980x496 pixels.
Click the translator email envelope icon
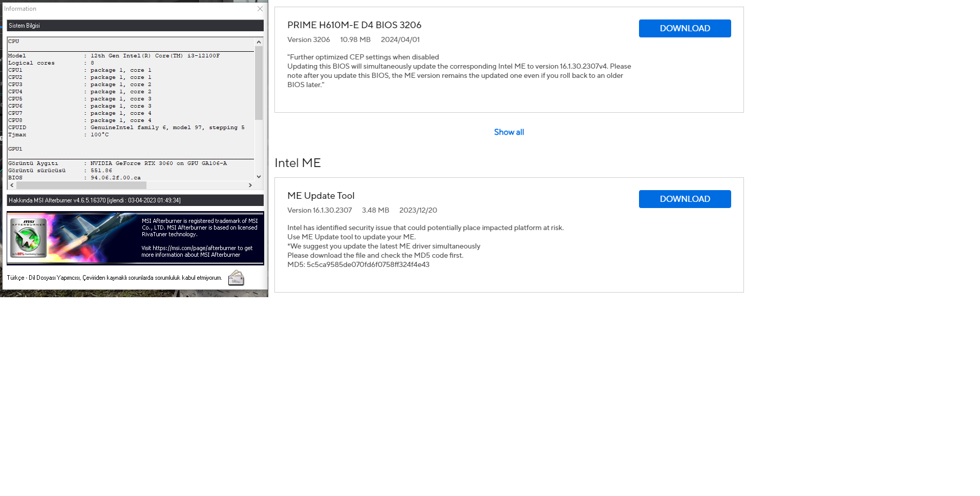(236, 278)
